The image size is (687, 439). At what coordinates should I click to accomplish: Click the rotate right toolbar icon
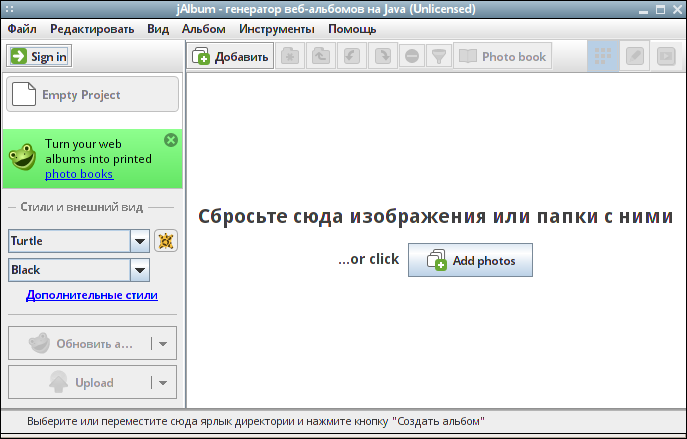(x=383, y=56)
